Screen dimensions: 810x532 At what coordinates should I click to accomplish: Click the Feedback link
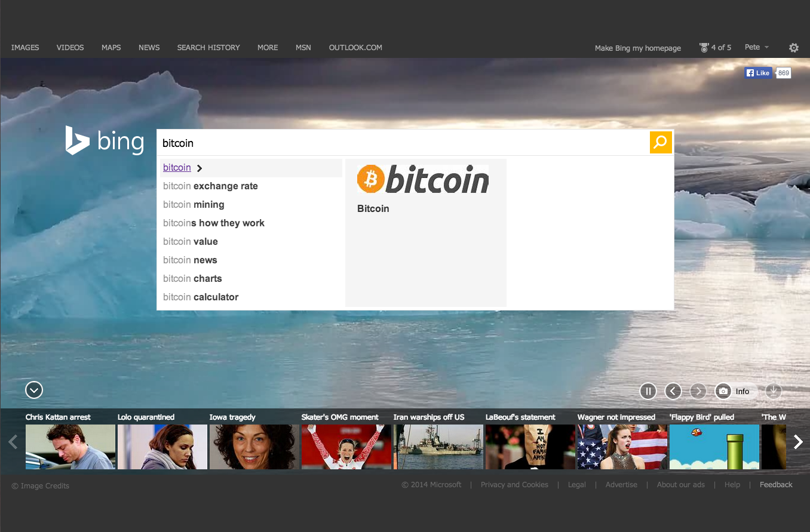tap(775, 485)
